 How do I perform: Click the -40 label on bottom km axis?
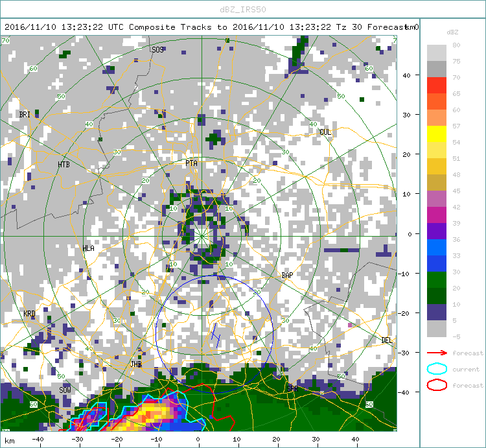click(38, 440)
